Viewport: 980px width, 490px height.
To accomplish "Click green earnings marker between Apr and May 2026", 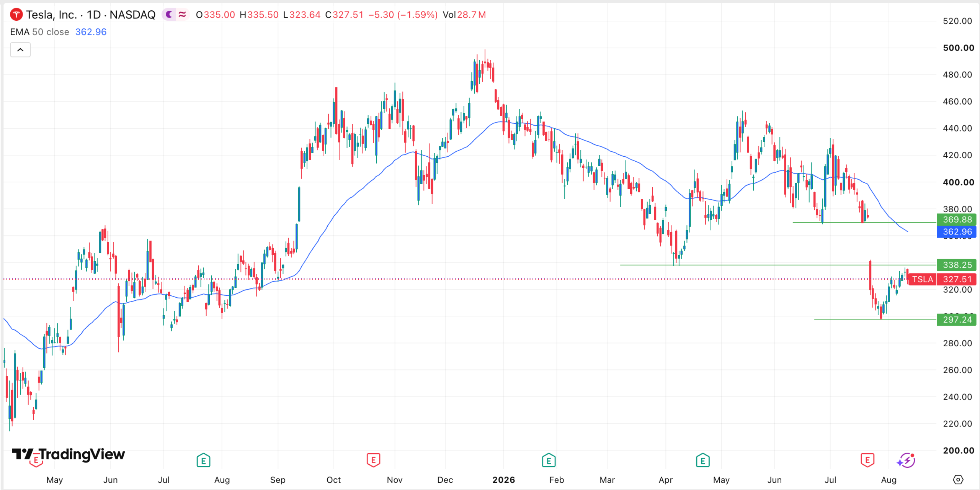I will pyautogui.click(x=702, y=460).
